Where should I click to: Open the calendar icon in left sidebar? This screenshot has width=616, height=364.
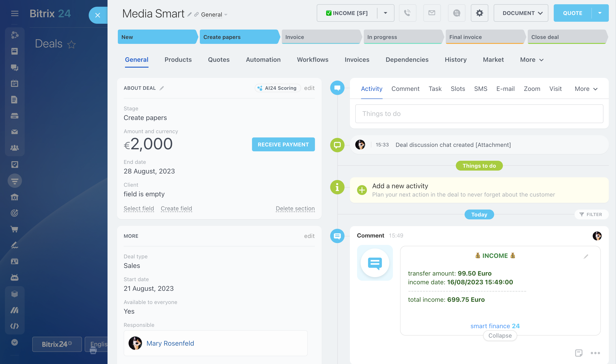tap(15, 84)
